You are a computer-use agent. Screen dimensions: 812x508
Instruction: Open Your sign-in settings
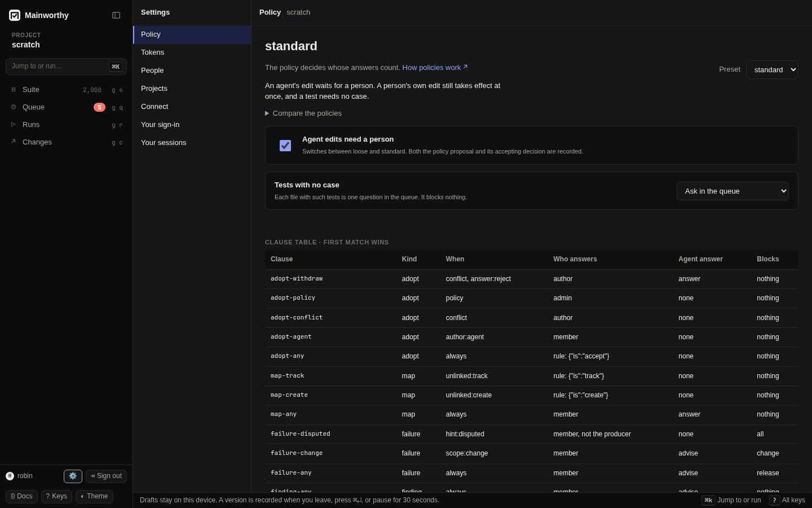point(192,125)
